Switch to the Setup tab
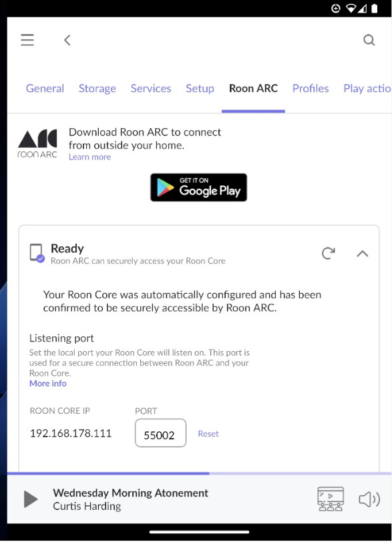This screenshot has height=542, width=392. tap(200, 88)
